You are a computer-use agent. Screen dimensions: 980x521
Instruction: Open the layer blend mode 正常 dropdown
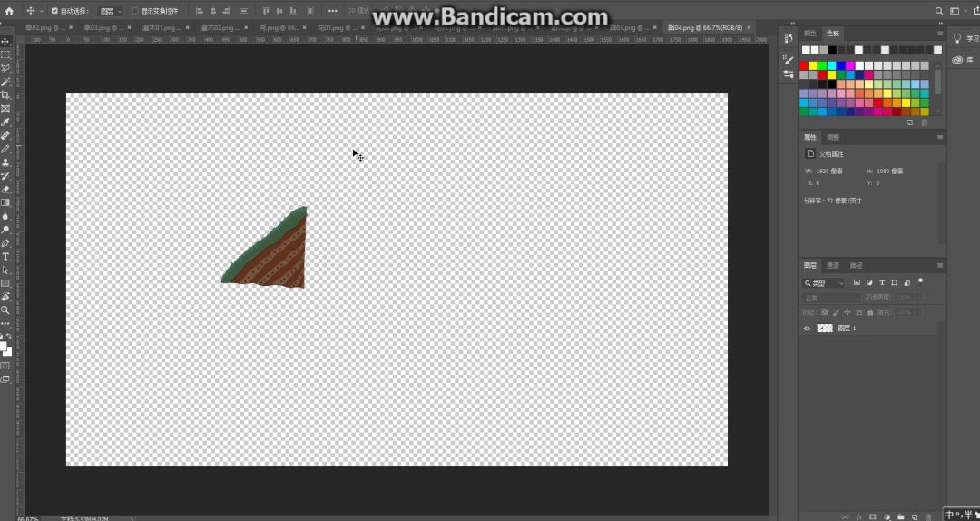[829, 298]
